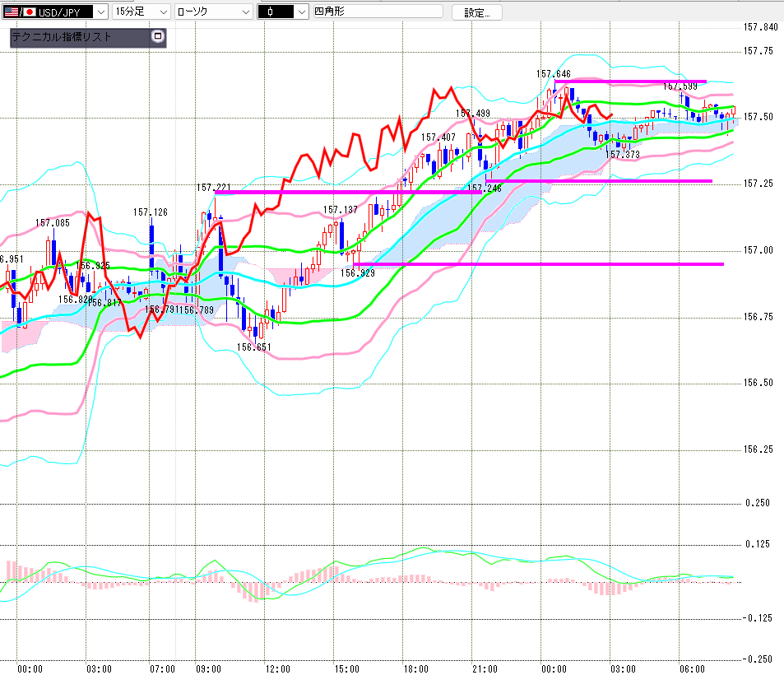The height and width of the screenshot is (675, 784).
Task: Select the magenta line near 156.929
Action: coord(538,263)
